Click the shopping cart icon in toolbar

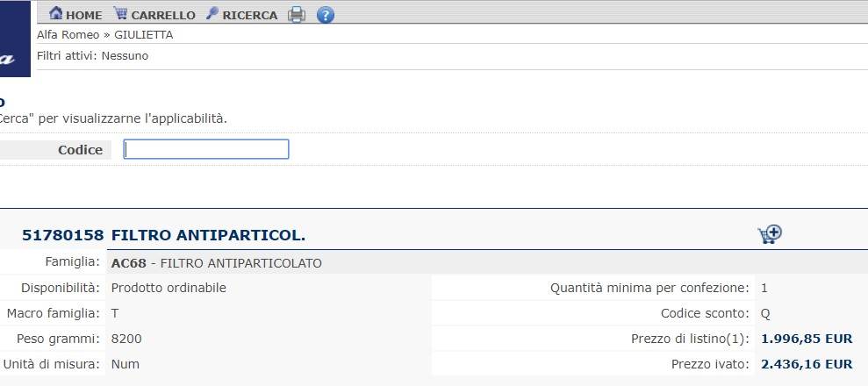click(120, 13)
